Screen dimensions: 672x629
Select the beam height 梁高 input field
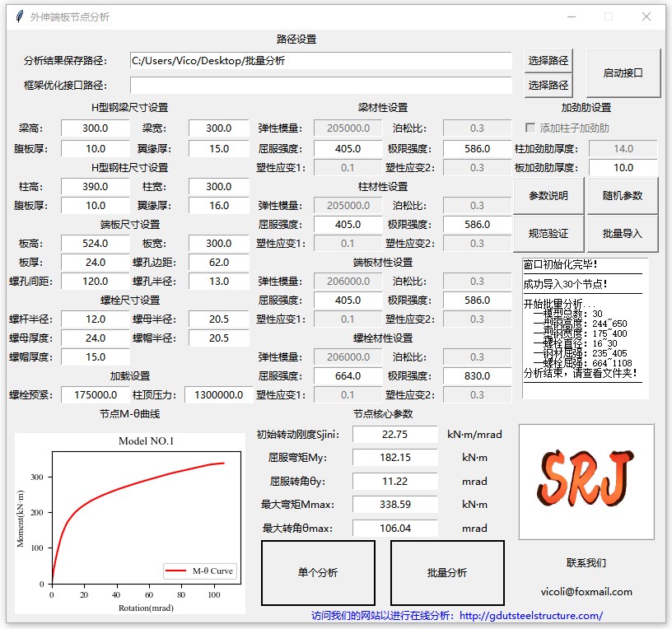95,128
